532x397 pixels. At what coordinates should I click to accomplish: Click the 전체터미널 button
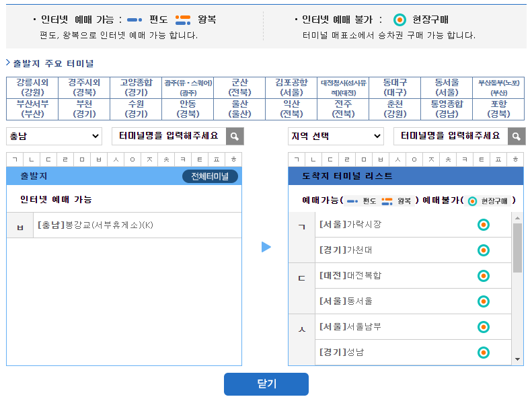point(210,176)
